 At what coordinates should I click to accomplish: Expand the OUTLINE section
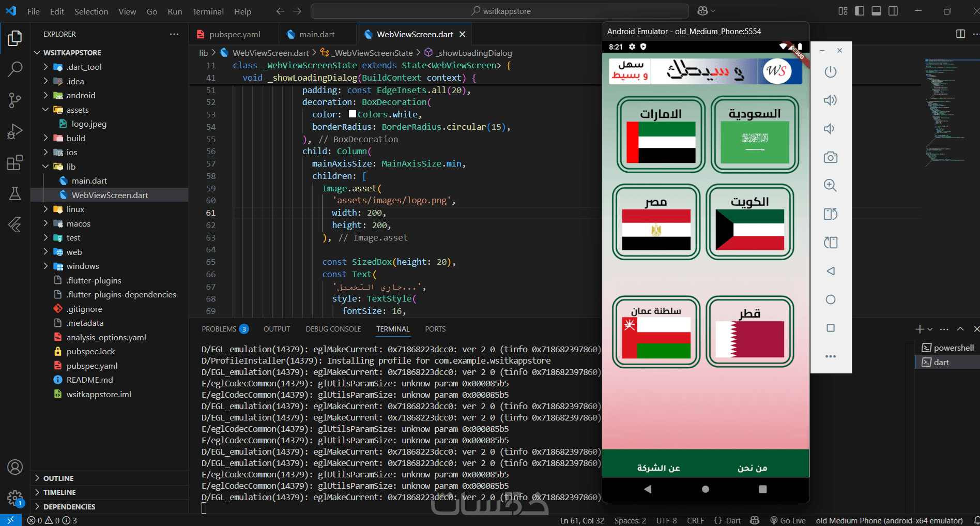coord(58,478)
